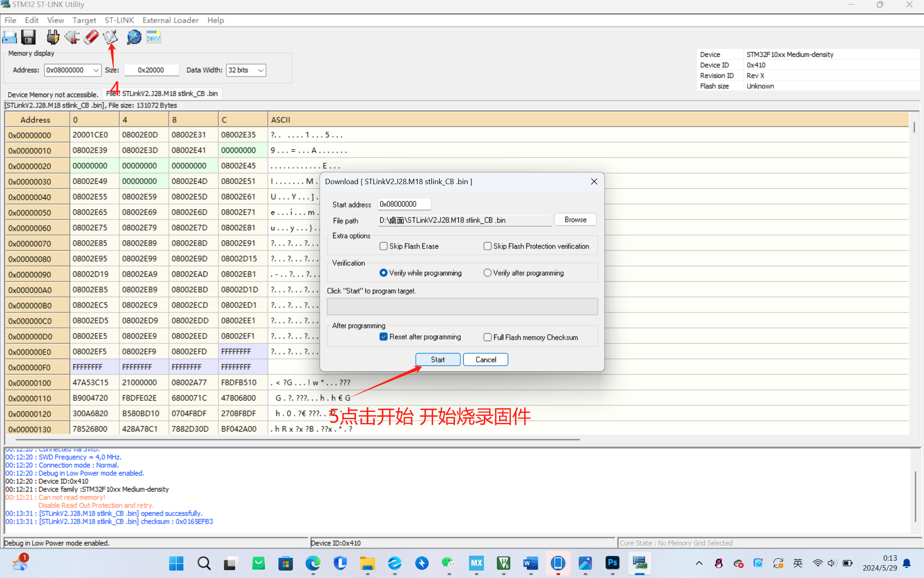Open Task View on the taskbar

[231, 563]
